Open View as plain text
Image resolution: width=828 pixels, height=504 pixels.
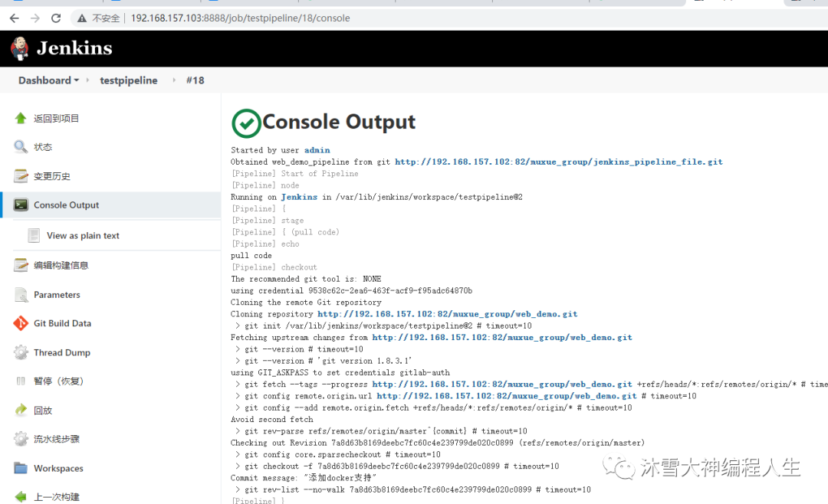(x=83, y=235)
